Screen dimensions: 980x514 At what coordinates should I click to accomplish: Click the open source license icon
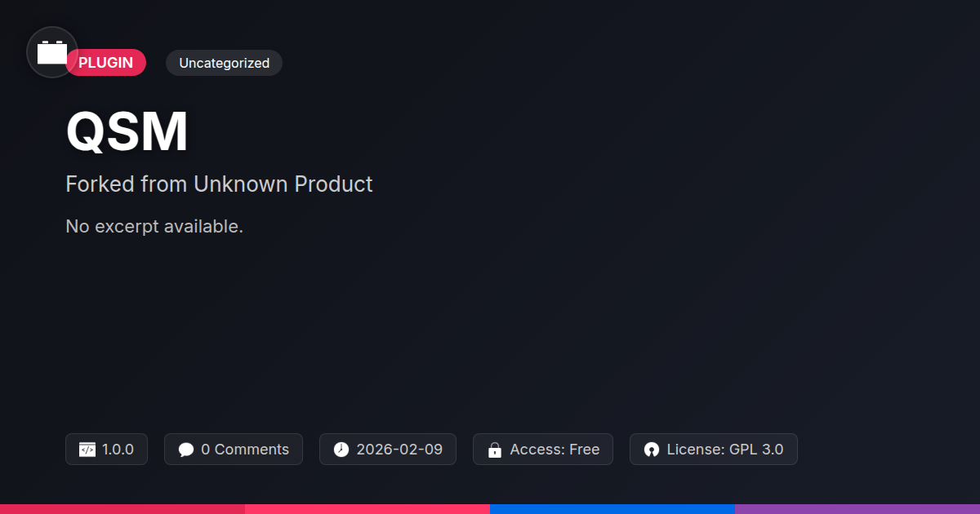tap(651, 450)
